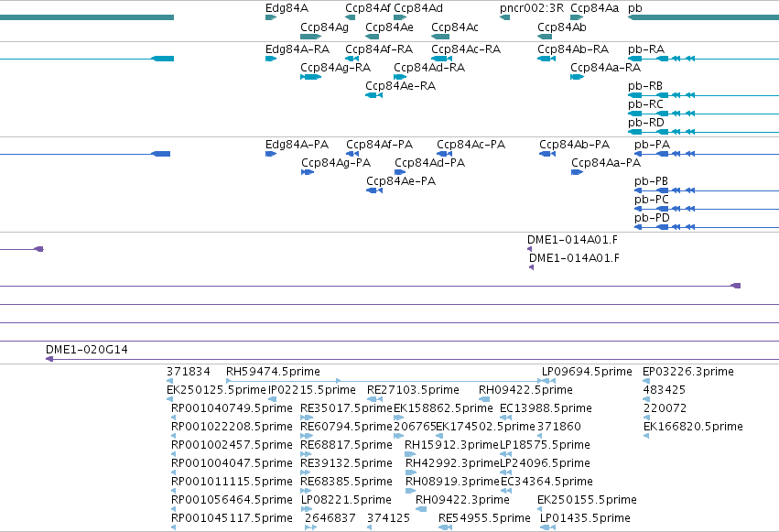The height and width of the screenshot is (532, 779).
Task: Click the LP08221.5prime EST
Action: [x=307, y=509]
